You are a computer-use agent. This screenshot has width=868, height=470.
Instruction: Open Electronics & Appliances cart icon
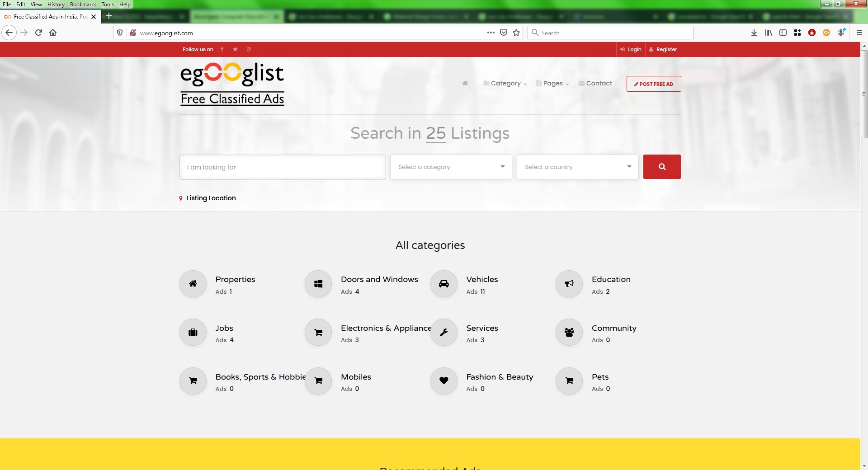click(318, 333)
